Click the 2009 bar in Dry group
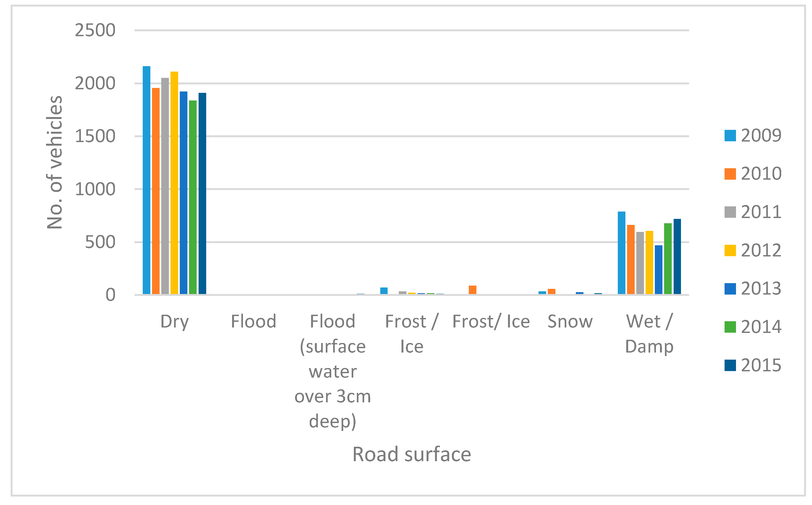Viewport: 812px width, 505px height. tap(146, 180)
